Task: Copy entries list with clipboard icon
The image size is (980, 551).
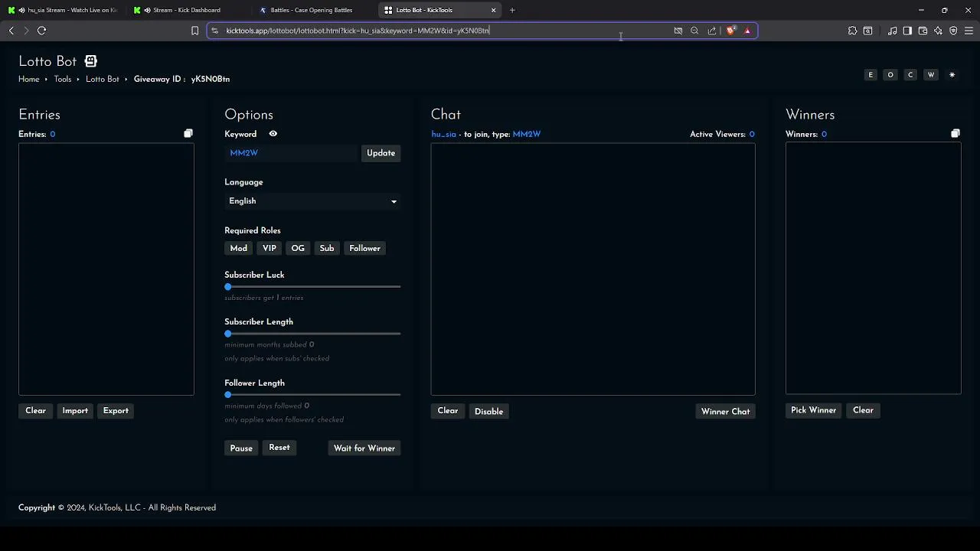Action: coord(188,134)
